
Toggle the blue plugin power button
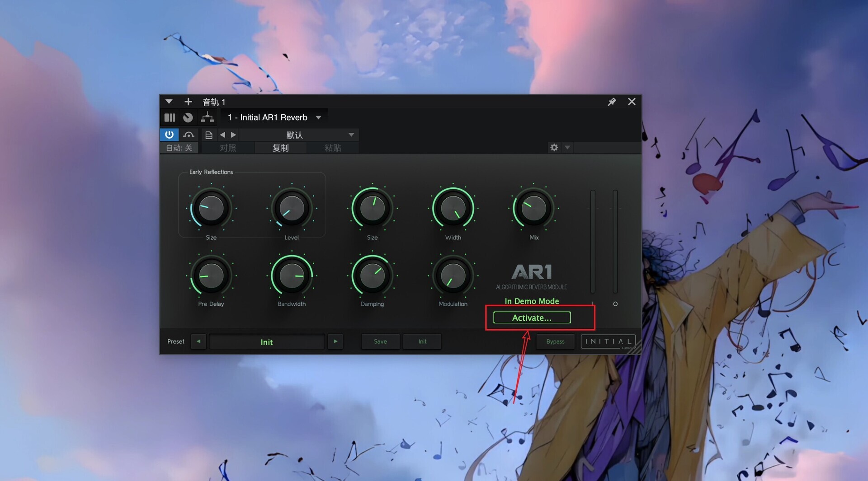click(x=169, y=135)
